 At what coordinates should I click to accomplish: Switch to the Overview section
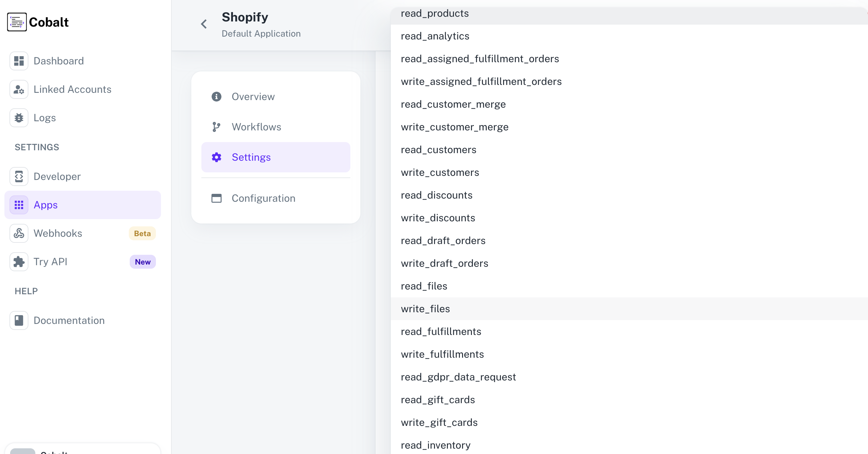tap(253, 97)
